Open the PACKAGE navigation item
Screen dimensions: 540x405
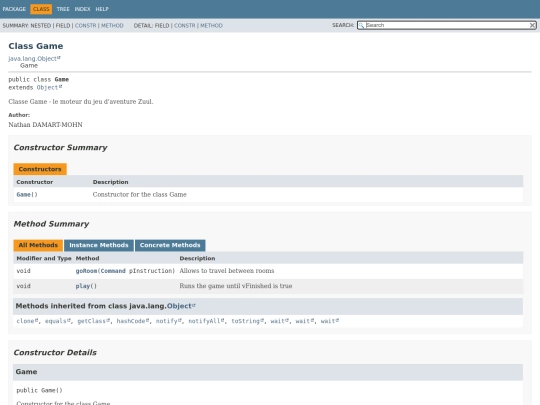click(x=14, y=9)
